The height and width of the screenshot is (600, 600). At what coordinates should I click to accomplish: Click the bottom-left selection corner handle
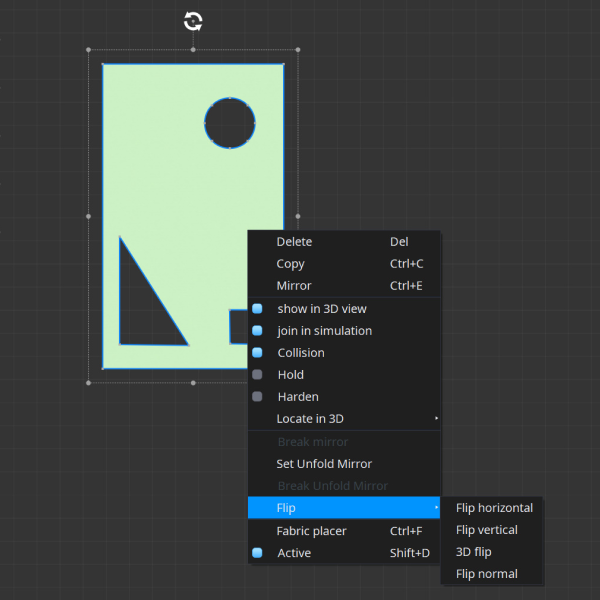pyautogui.click(x=89, y=382)
